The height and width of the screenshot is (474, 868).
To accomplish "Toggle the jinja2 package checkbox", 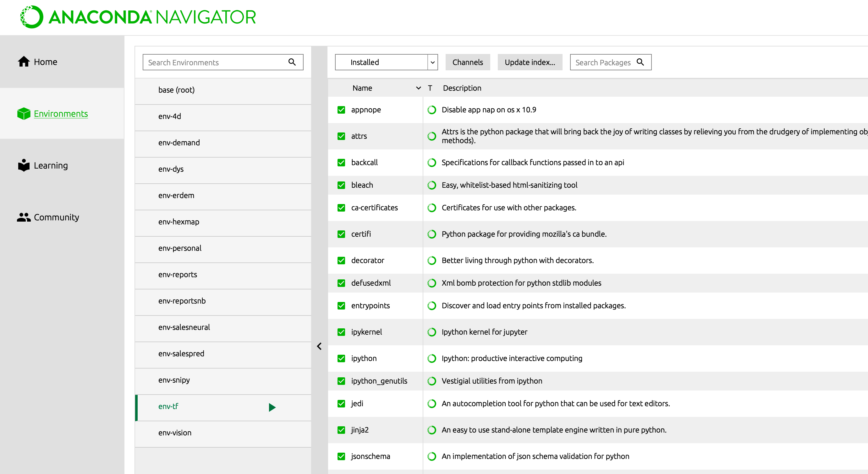I will point(341,429).
